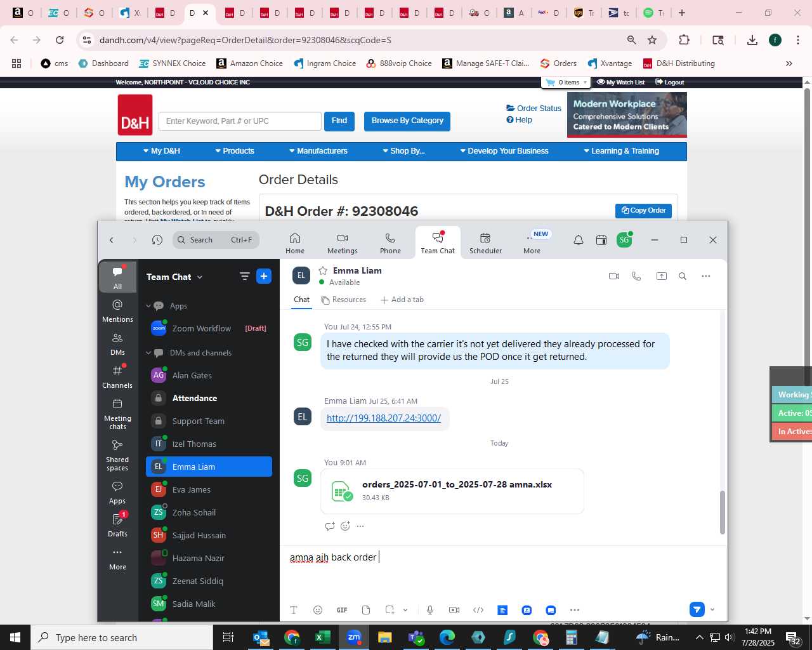Open send options dropdown arrow
Viewport: 812px width, 650px height.
pyautogui.click(x=712, y=609)
